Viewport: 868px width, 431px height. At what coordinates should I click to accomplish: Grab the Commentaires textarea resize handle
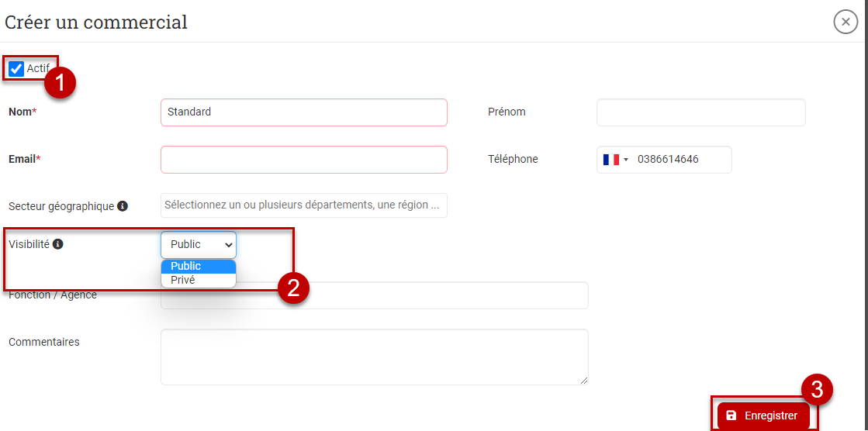point(584,381)
